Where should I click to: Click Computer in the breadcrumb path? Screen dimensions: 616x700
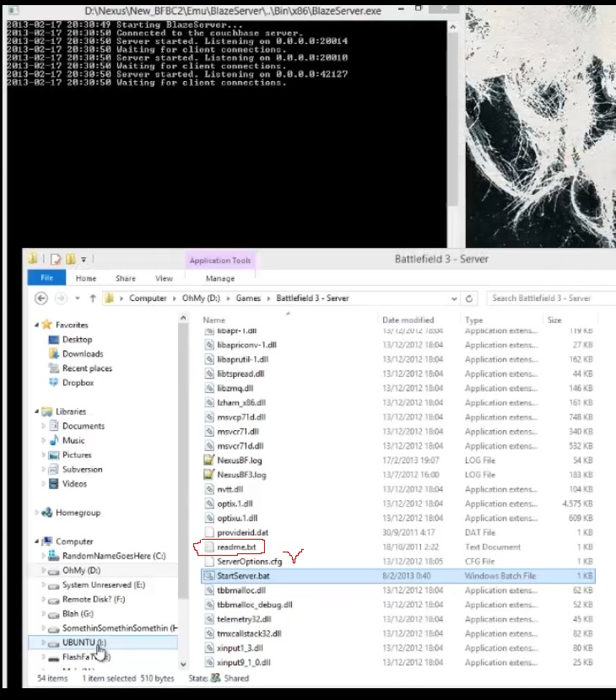(x=148, y=299)
